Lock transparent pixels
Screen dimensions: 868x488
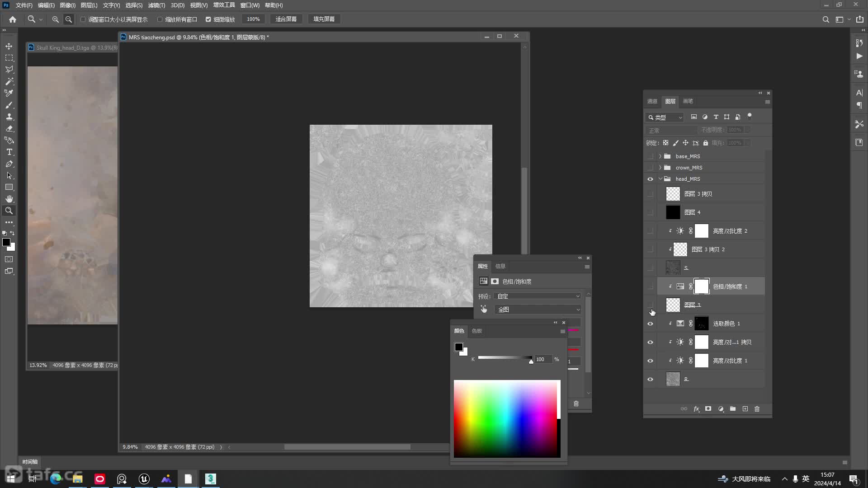click(665, 143)
